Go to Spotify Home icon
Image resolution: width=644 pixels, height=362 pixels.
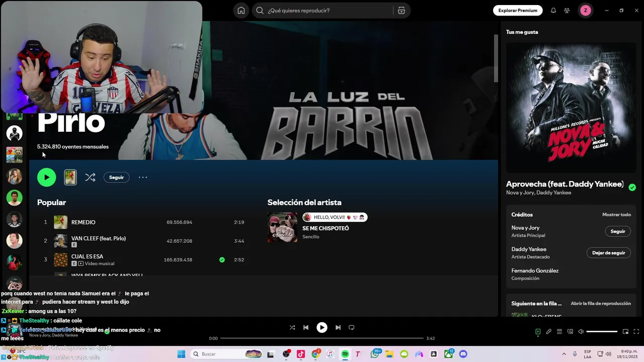pyautogui.click(x=241, y=11)
